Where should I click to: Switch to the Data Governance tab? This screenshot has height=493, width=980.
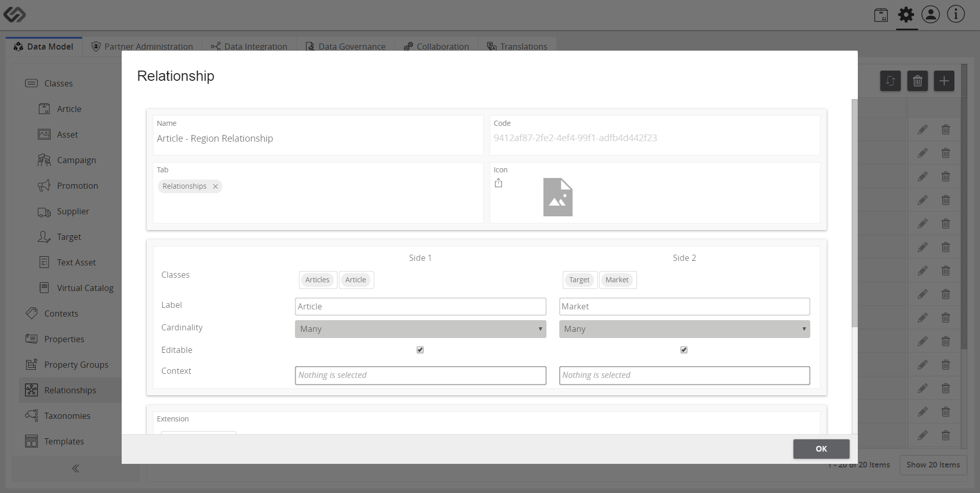pyautogui.click(x=346, y=47)
